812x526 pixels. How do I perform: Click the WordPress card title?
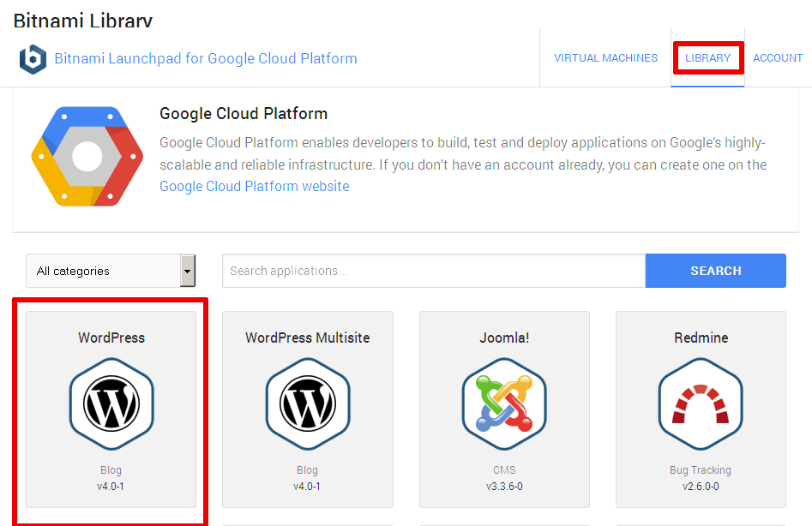(x=111, y=338)
